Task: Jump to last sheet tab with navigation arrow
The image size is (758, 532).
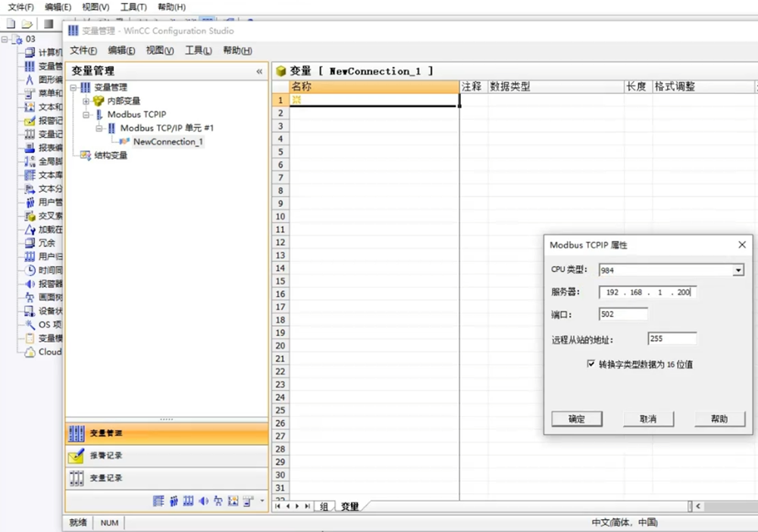Action: pyautogui.click(x=307, y=506)
